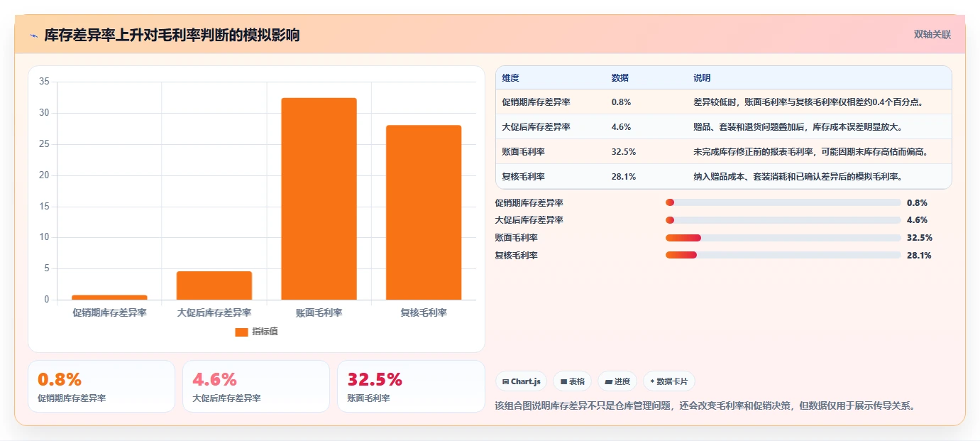This screenshot has width=980, height=441.
Task: Click the footer note starting 该组合图说明
Action: coord(705,406)
